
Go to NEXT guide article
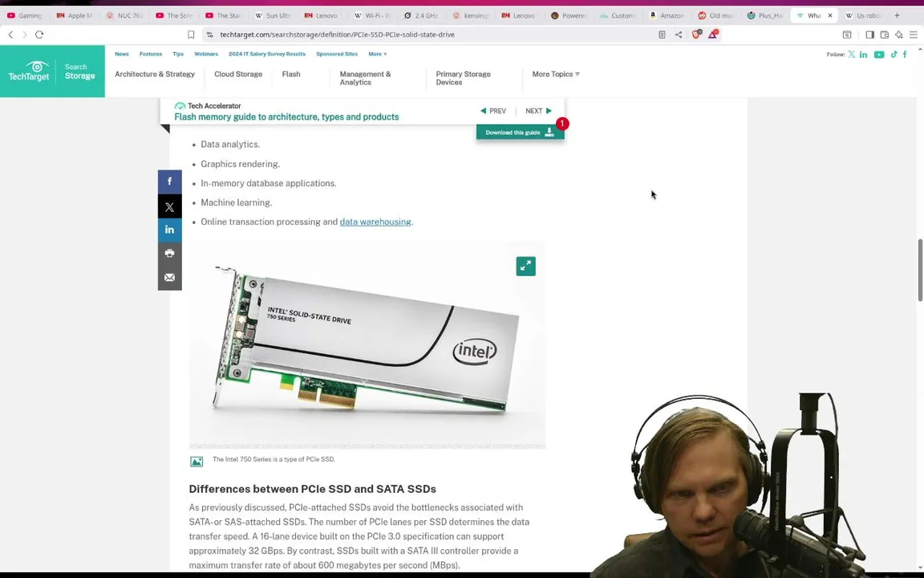[x=539, y=111]
